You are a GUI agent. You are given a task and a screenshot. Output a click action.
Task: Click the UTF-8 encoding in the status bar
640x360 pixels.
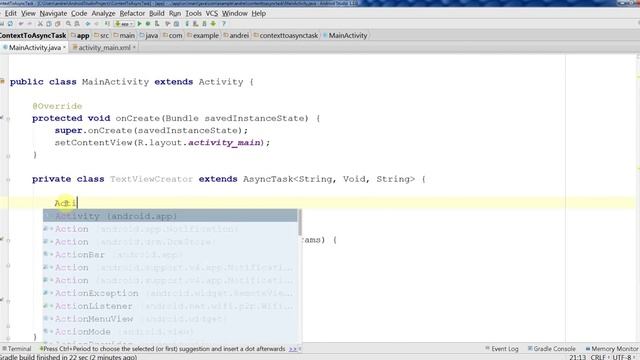pyautogui.click(x=622, y=357)
